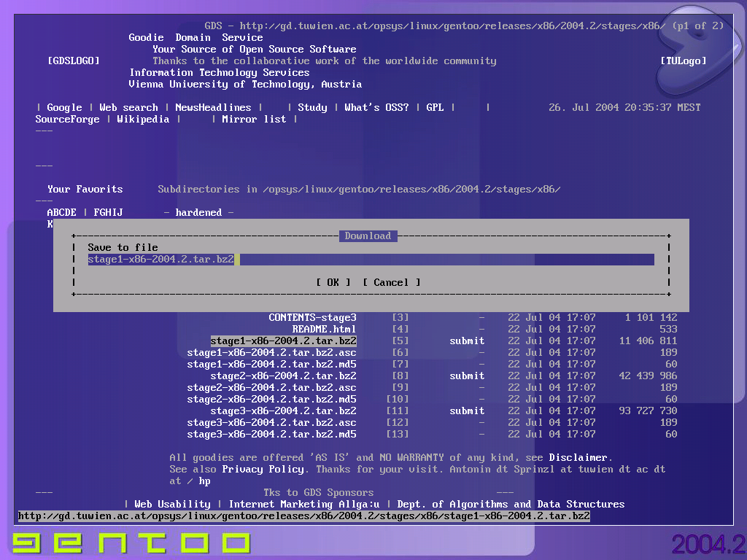Click the size value 1 101 142
Viewport: 747px width, 560px height.
(x=651, y=318)
